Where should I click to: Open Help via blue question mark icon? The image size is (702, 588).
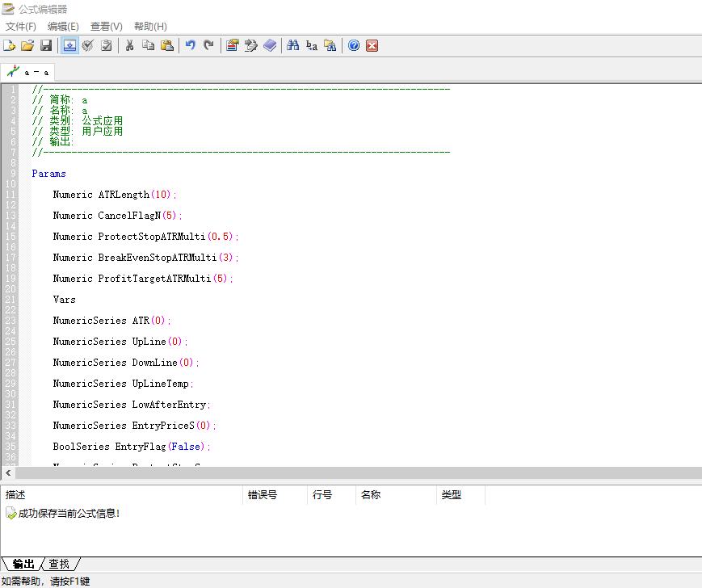354,46
